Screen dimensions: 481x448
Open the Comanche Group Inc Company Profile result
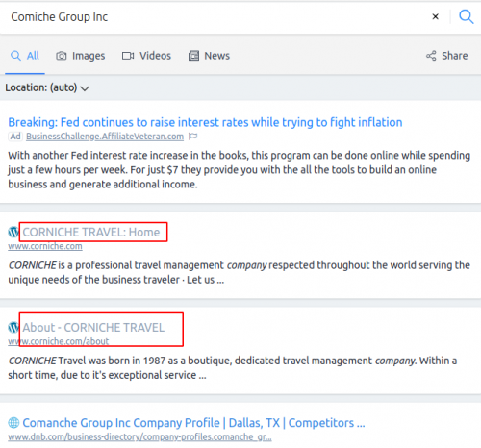193,423
